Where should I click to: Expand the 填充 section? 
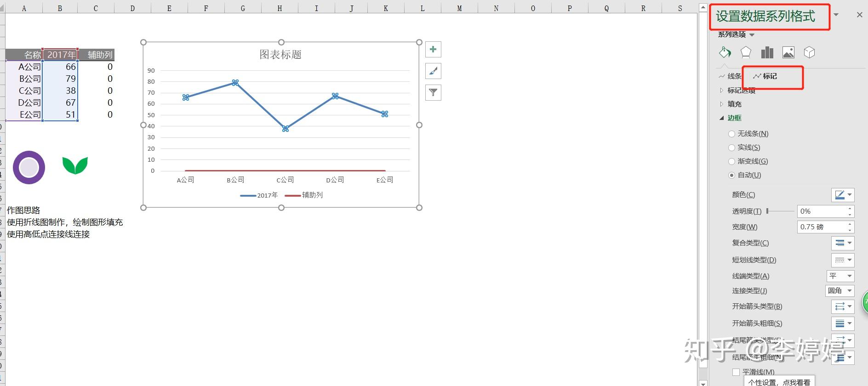click(x=734, y=104)
